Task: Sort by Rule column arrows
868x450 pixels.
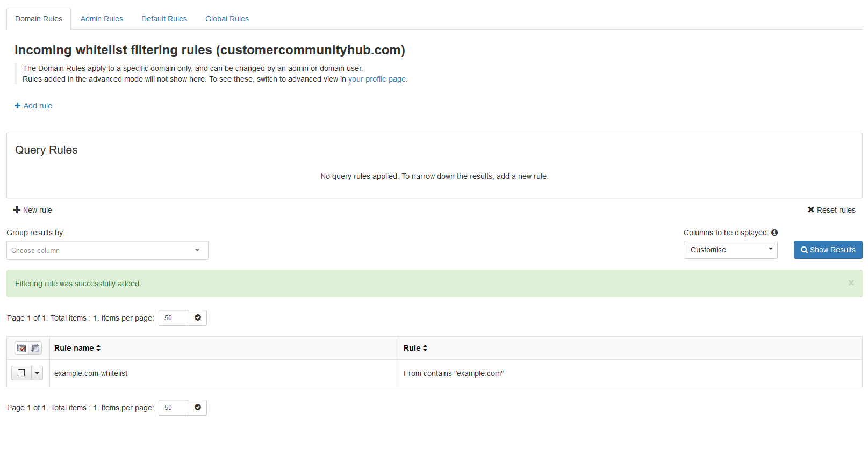Action: [x=425, y=348]
